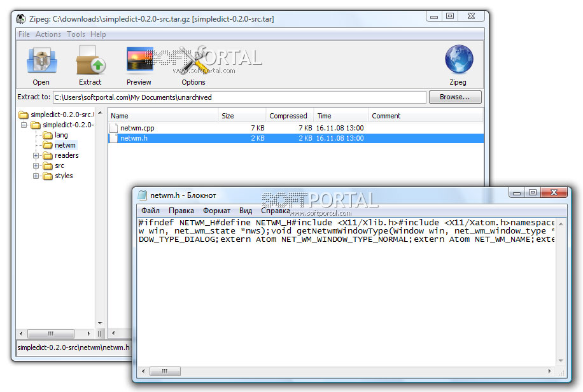Click the Zipeg globe icon
The image size is (583, 392).
coord(459,59)
